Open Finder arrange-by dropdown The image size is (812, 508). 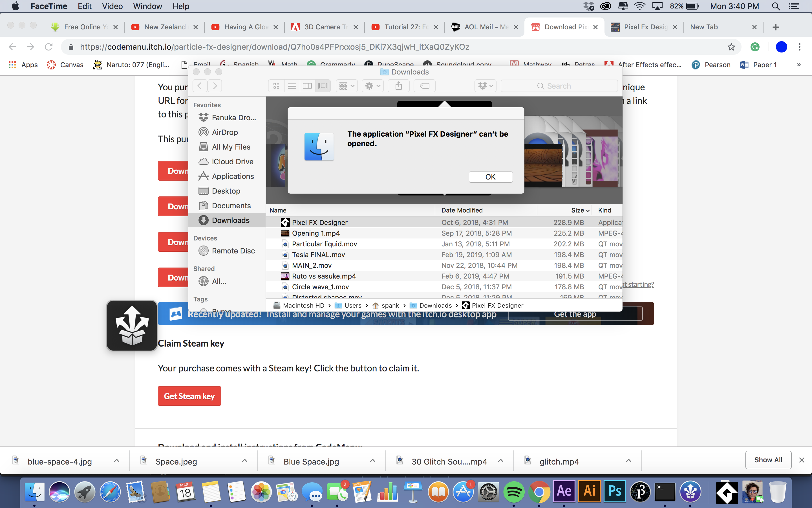(347, 86)
